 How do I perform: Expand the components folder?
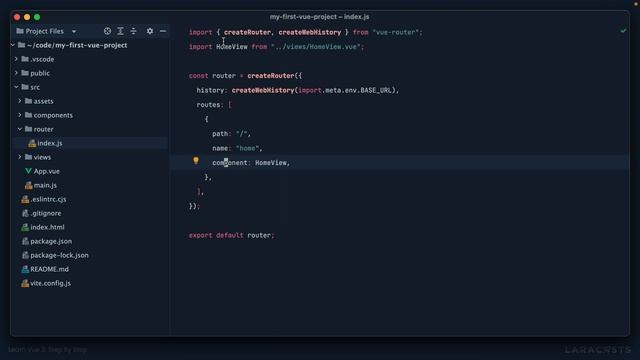click(x=20, y=115)
